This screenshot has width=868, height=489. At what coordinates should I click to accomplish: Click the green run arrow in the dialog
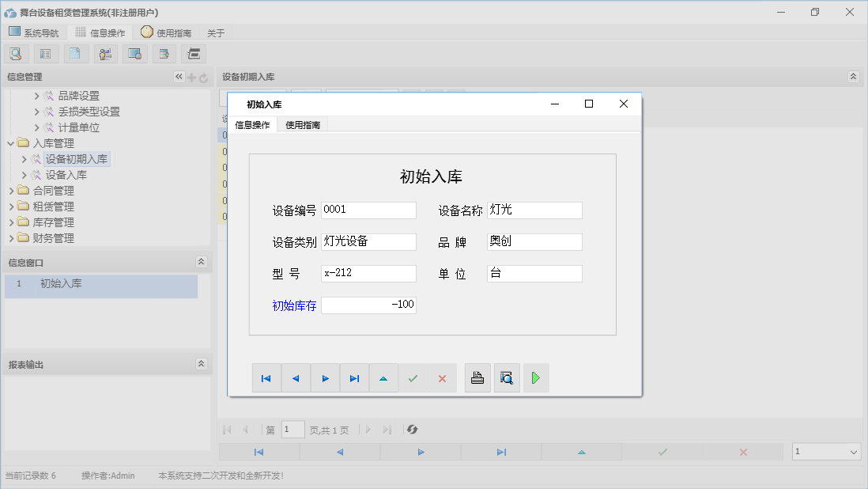click(536, 377)
